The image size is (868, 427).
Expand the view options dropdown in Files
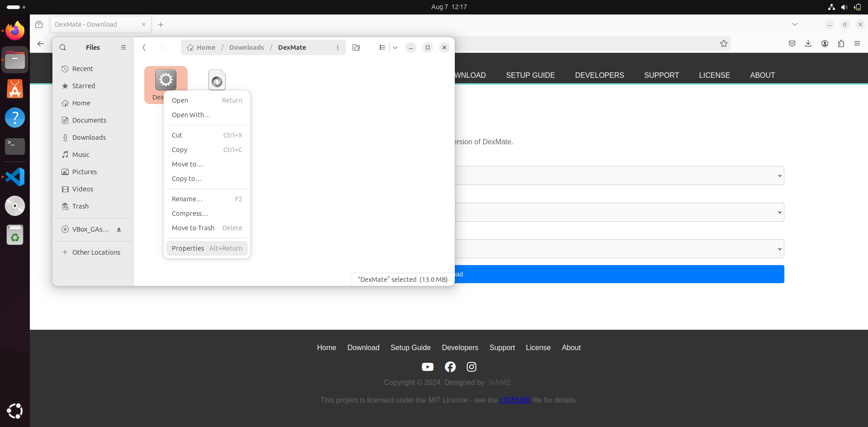[395, 47]
